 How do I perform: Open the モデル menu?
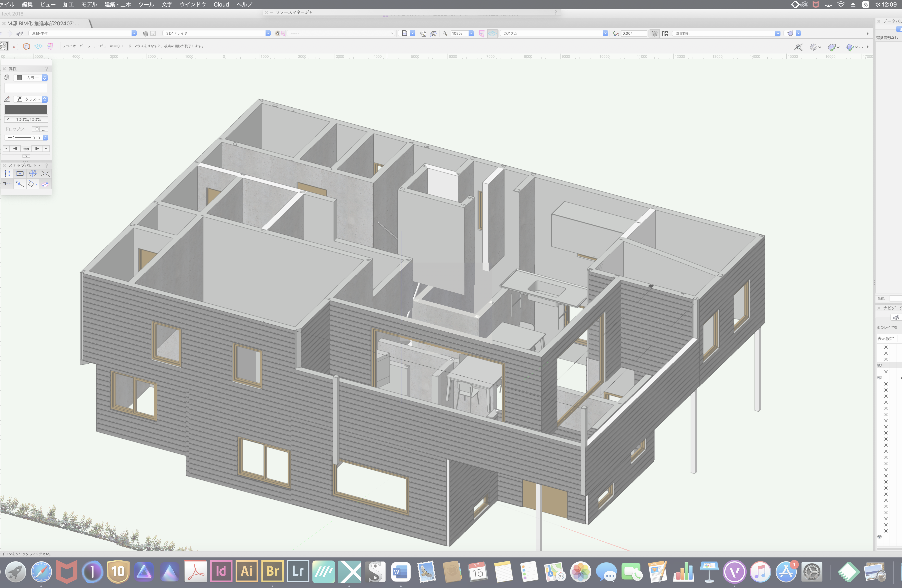[x=89, y=4]
